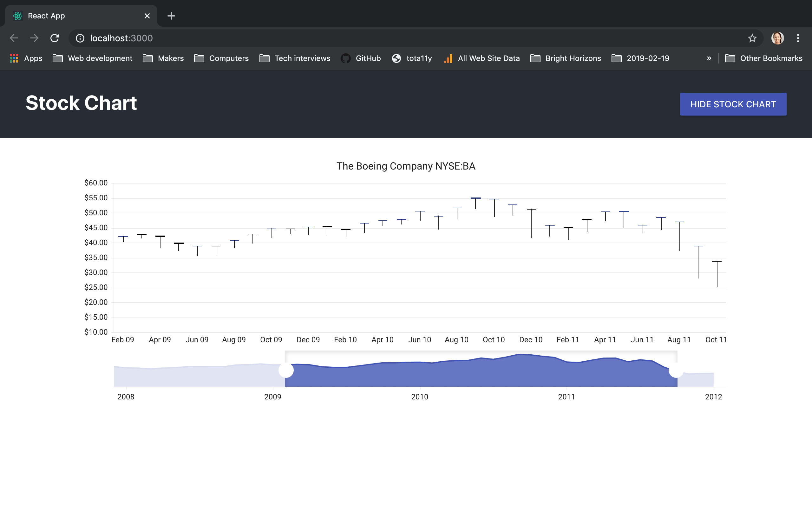Screen dimensions: 812x508
Task: Click the $10.00 y-axis label
Action: click(x=96, y=332)
